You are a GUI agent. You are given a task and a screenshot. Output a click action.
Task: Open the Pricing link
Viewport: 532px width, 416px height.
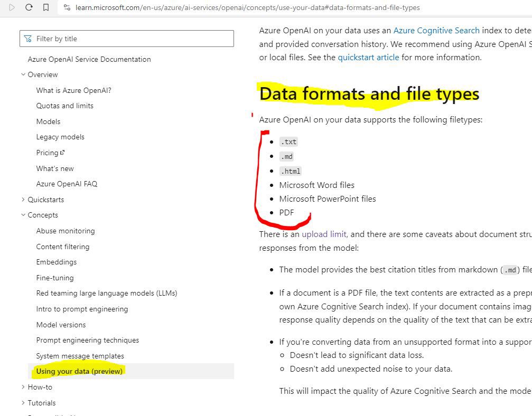coord(47,153)
